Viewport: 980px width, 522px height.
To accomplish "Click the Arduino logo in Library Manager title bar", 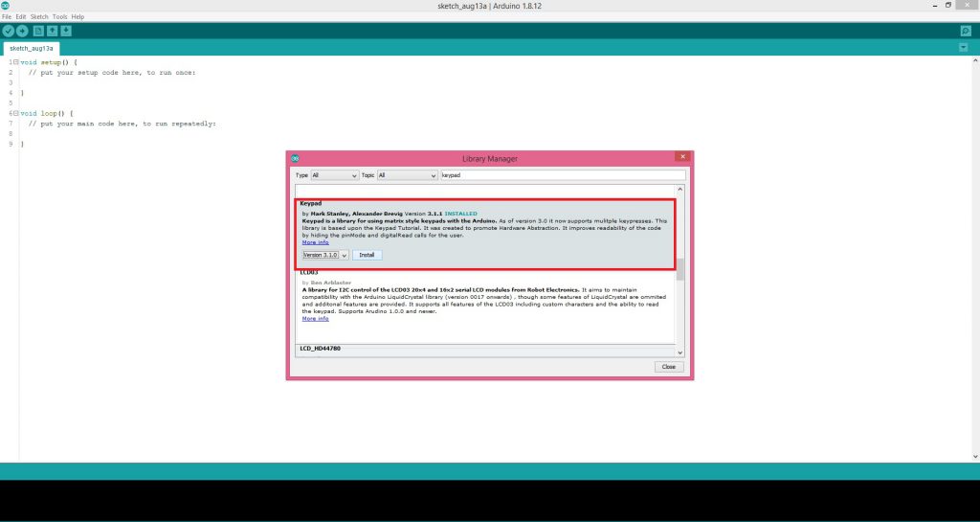I will coord(295,158).
